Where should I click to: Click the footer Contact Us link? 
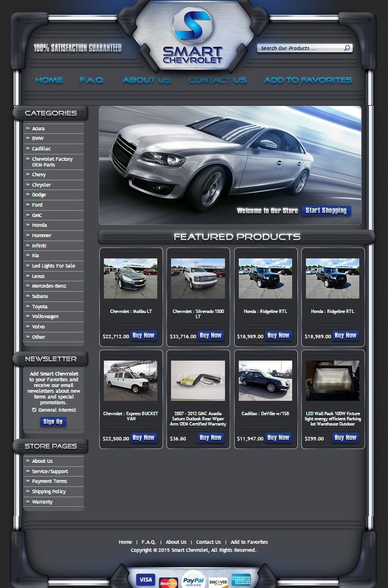click(208, 542)
